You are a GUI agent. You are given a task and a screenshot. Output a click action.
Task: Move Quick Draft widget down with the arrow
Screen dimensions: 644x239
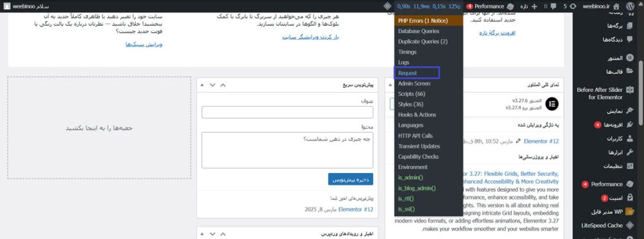click(x=213, y=85)
